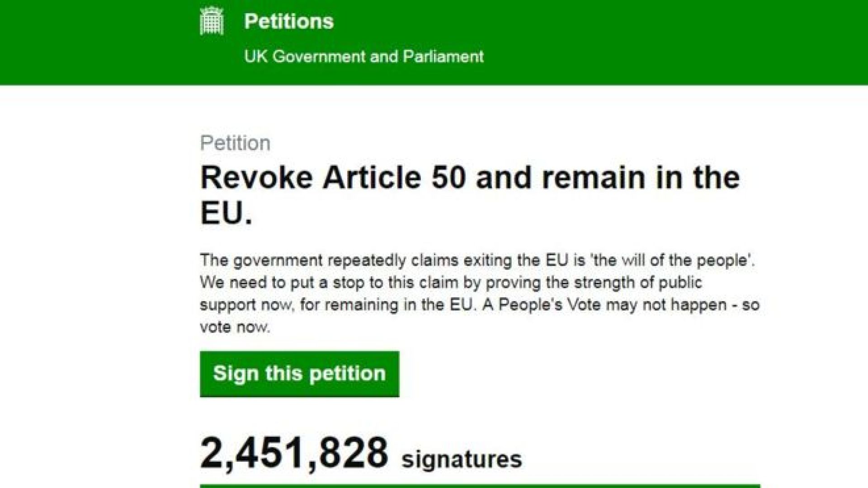Screen dimensions: 868x488
Task: Click 'EU.' on the heading's second line
Action: click(226, 213)
